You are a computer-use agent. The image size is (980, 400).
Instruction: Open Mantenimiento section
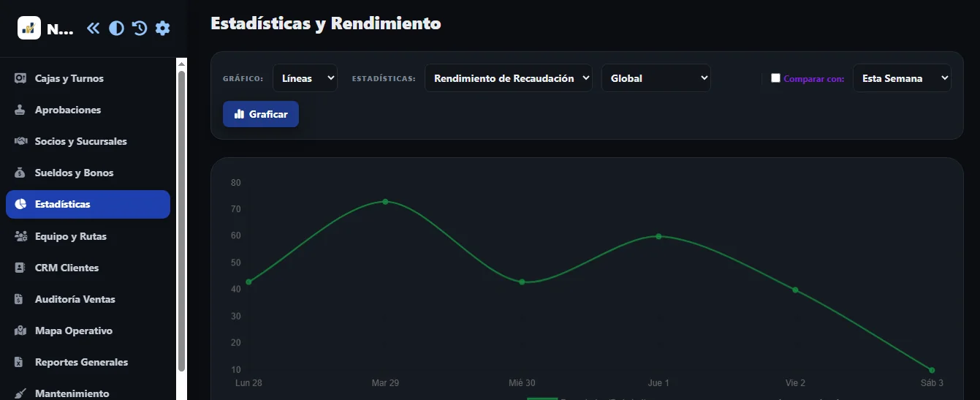tap(88, 391)
